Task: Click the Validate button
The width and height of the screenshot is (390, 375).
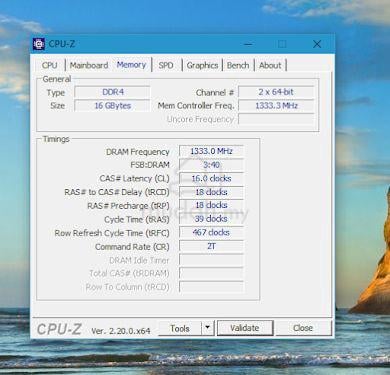Action: (x=245, y=328)
